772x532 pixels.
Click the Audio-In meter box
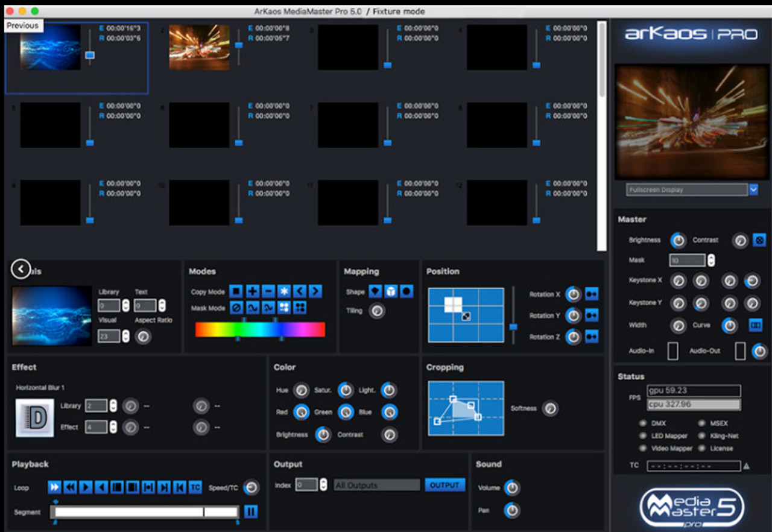click(x=672, y=350)
